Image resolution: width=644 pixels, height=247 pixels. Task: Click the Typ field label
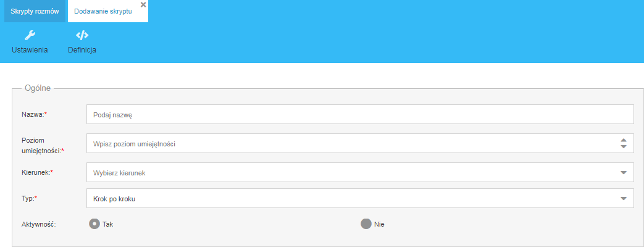(x=30, y=198)
